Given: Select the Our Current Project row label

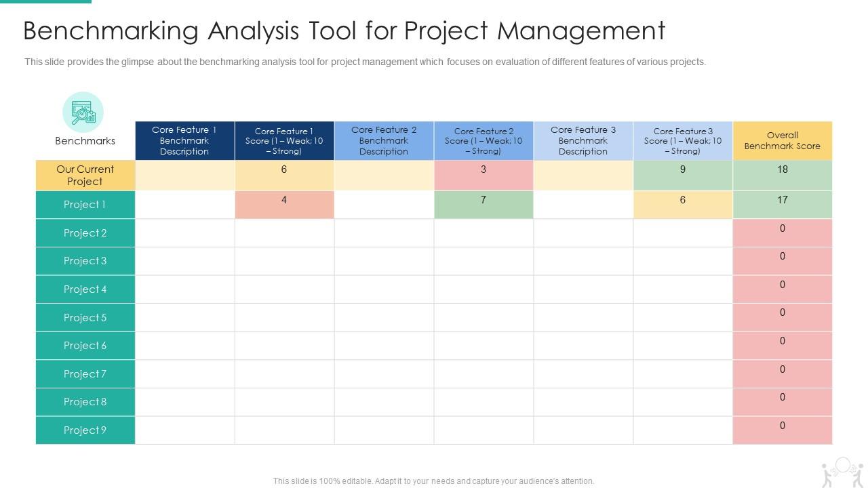Looking at the screenshot, I should (x=85, y=175).
